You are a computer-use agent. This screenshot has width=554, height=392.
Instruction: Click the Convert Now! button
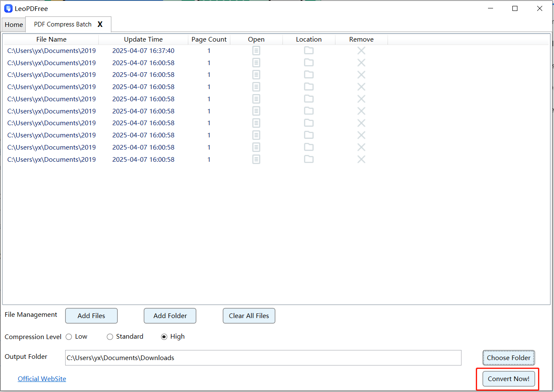coord(508,379)
